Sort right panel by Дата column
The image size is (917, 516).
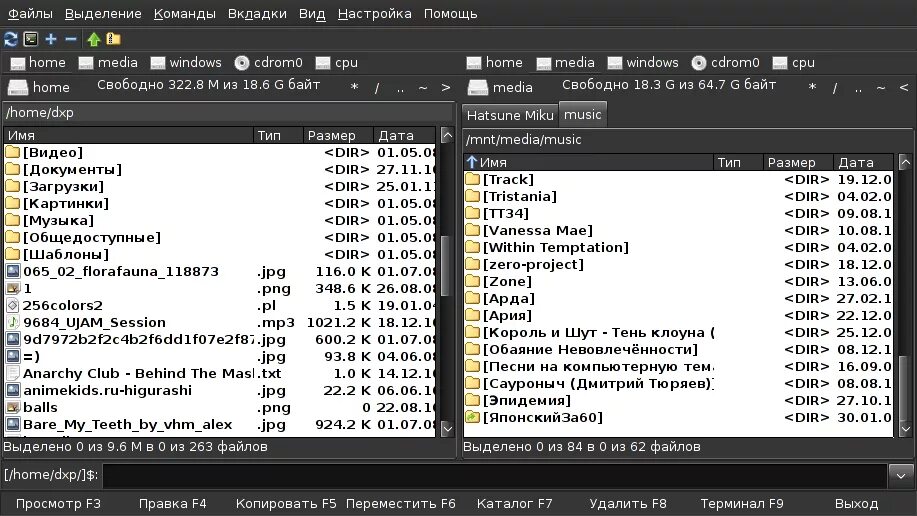coord(863,162)
